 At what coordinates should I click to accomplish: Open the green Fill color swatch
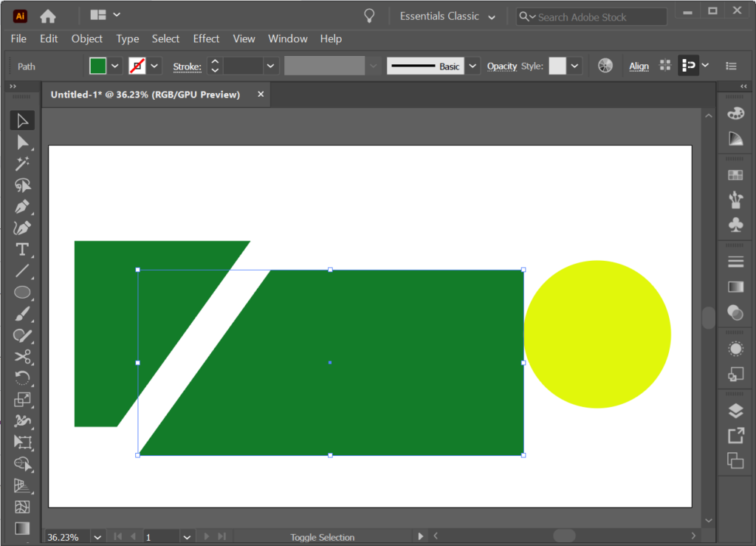(99, 66)
